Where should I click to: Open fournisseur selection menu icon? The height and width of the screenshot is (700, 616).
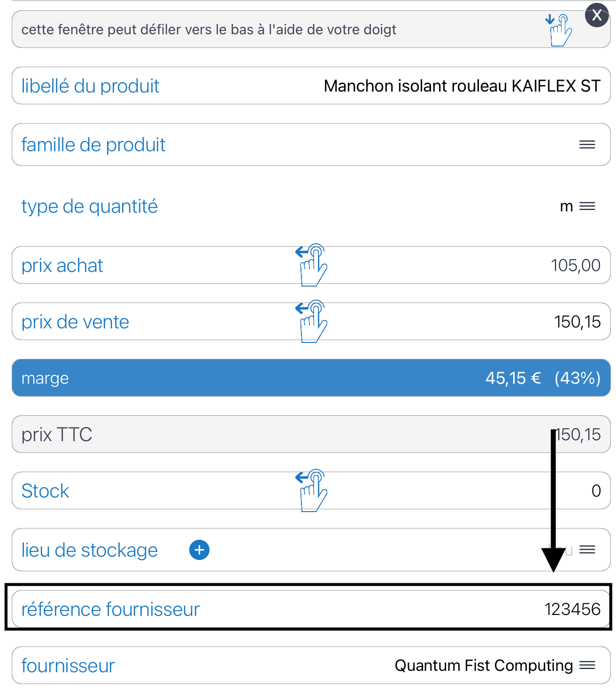(587, 665)
